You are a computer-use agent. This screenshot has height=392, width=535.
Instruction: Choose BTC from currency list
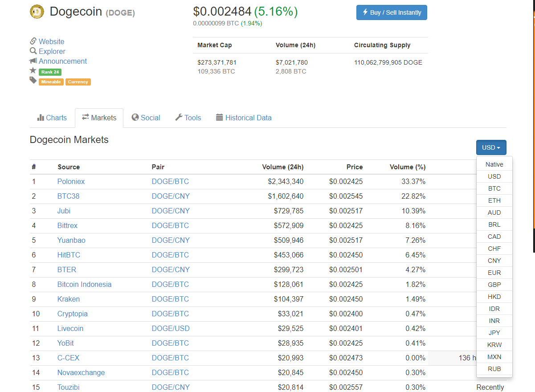(x=494, y=188)
